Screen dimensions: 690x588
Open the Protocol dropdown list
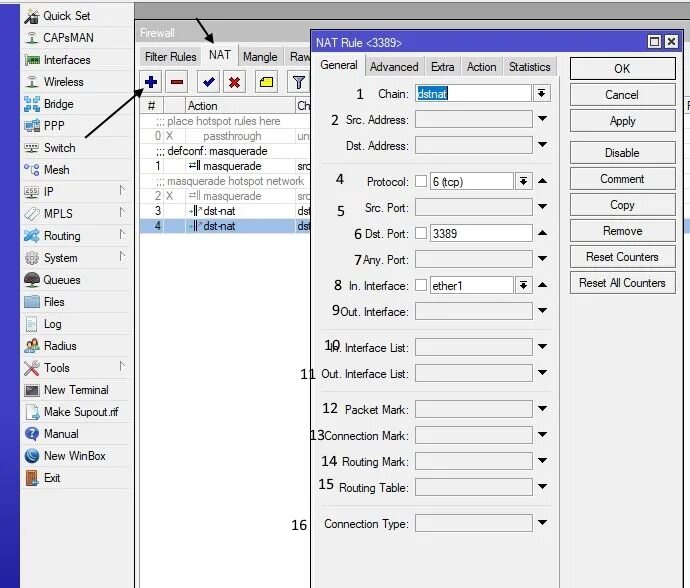click(523, 181)
